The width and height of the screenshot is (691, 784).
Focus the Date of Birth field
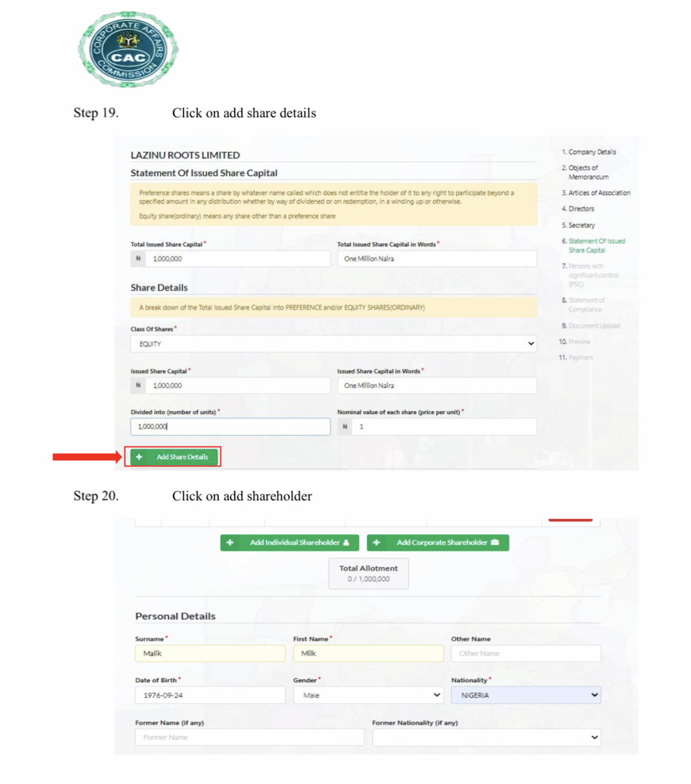coord(210,695)
